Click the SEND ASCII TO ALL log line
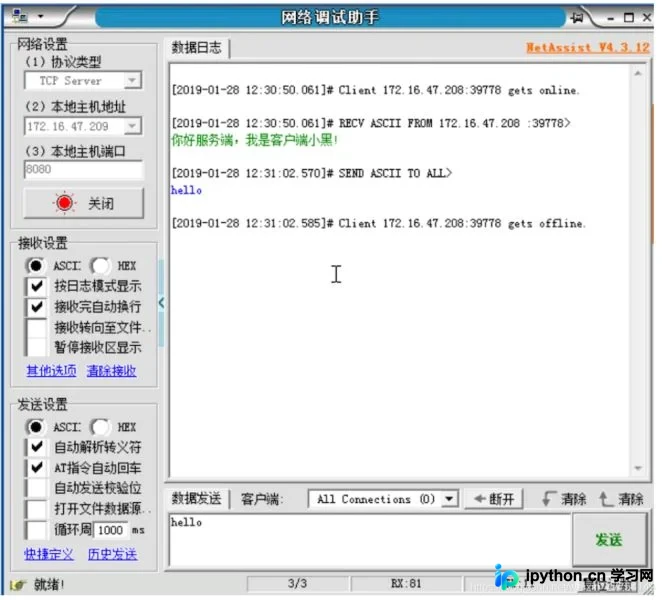The height and width of the screenshot is (600, 662). click(x=312, y=173)
